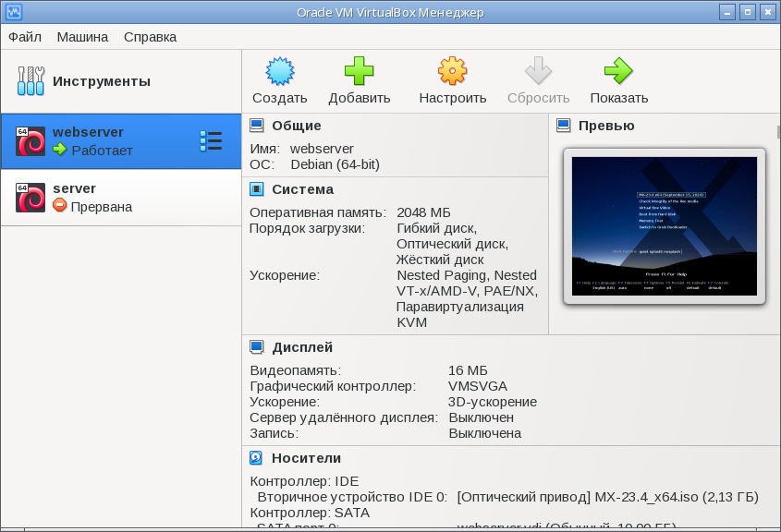This screenshot has height=532, width=781.
Task: Click the Оптический диск boot order entry
Action: pyautogui.click(x=452, y=244)
